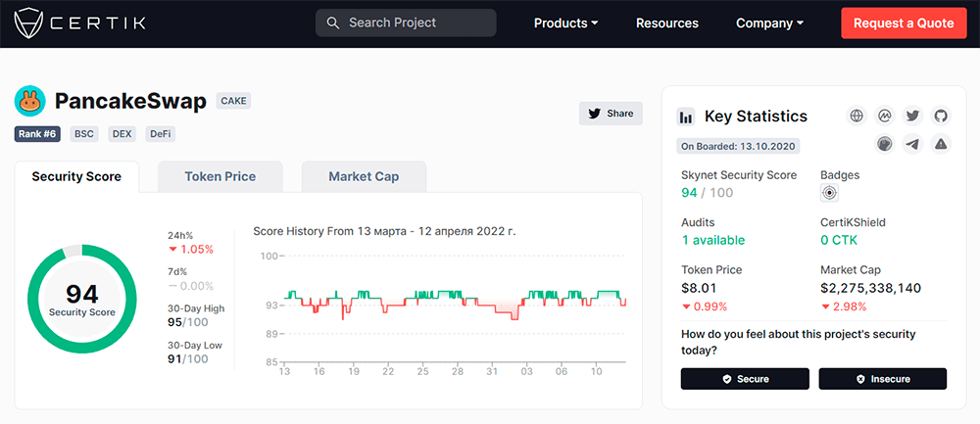Image resolution: width=980 pixels, height=424 pixels.
Task: Click the DEX tag
Action: (x=122, y=134)
